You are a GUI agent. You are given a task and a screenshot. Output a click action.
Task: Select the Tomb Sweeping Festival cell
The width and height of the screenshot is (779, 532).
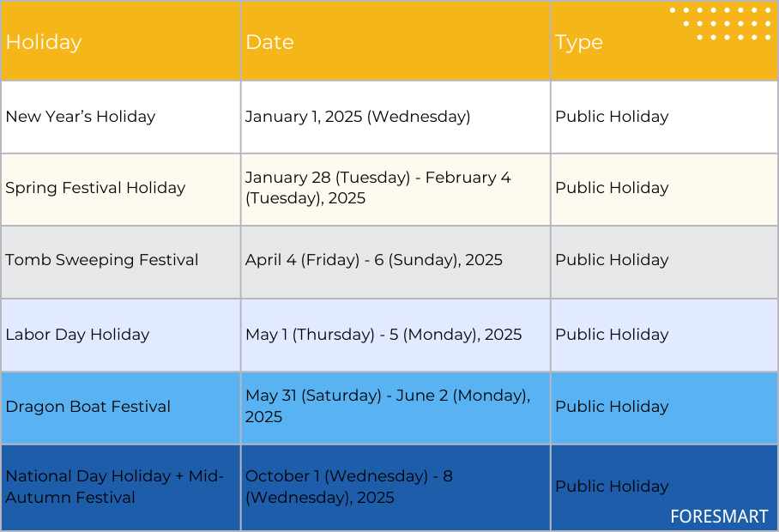coord(121,262)
